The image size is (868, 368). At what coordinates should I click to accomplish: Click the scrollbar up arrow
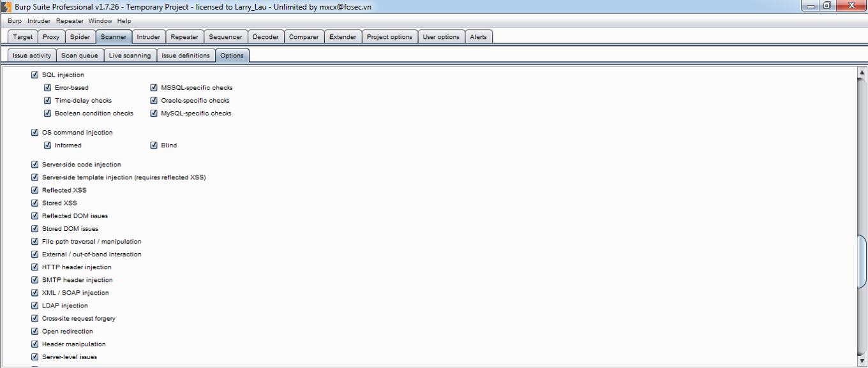click(x=862, y=72)
